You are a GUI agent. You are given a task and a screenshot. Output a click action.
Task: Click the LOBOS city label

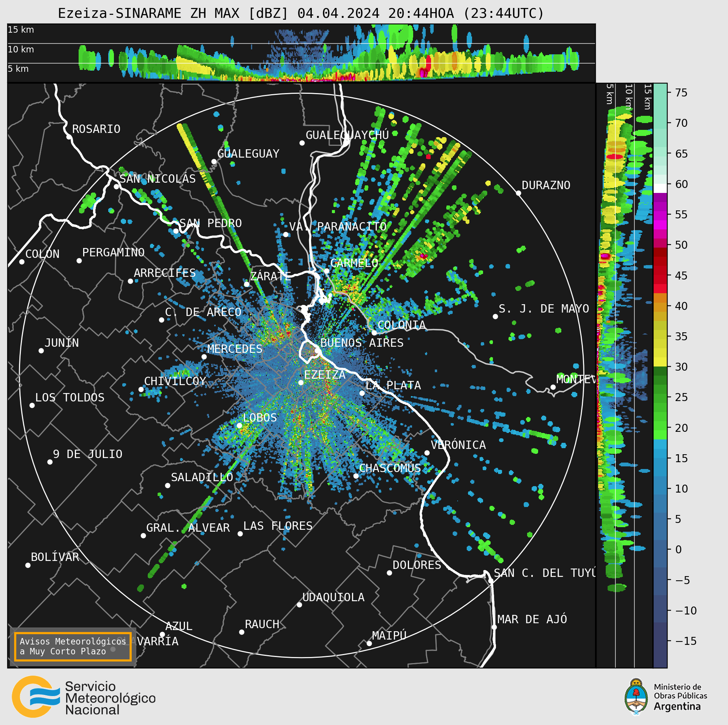[260, 418]
